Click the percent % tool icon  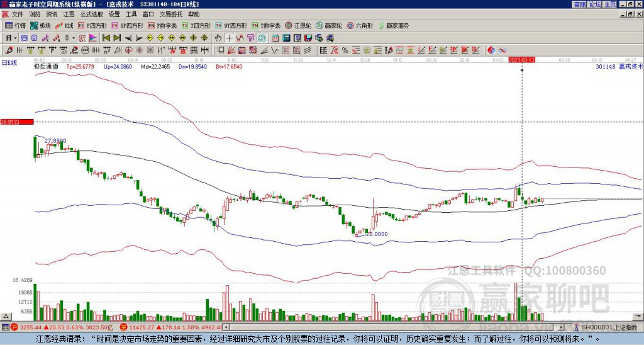pos(345,50)
